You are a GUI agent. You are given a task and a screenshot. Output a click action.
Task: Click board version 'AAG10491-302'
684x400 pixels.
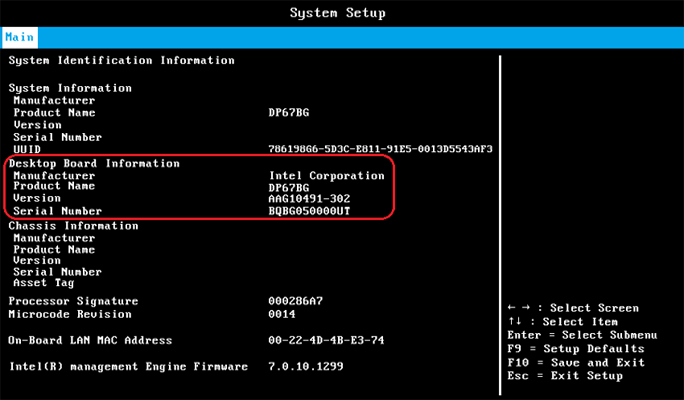tap(309, 199)
